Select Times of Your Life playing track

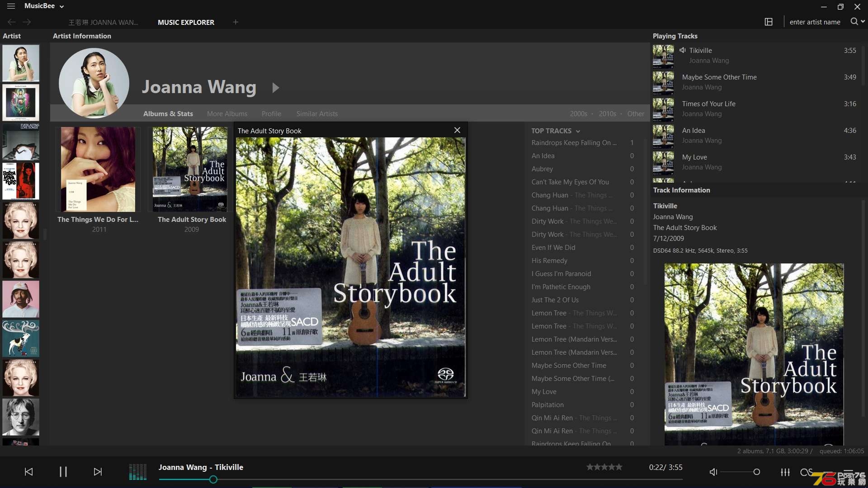(756, 109)
